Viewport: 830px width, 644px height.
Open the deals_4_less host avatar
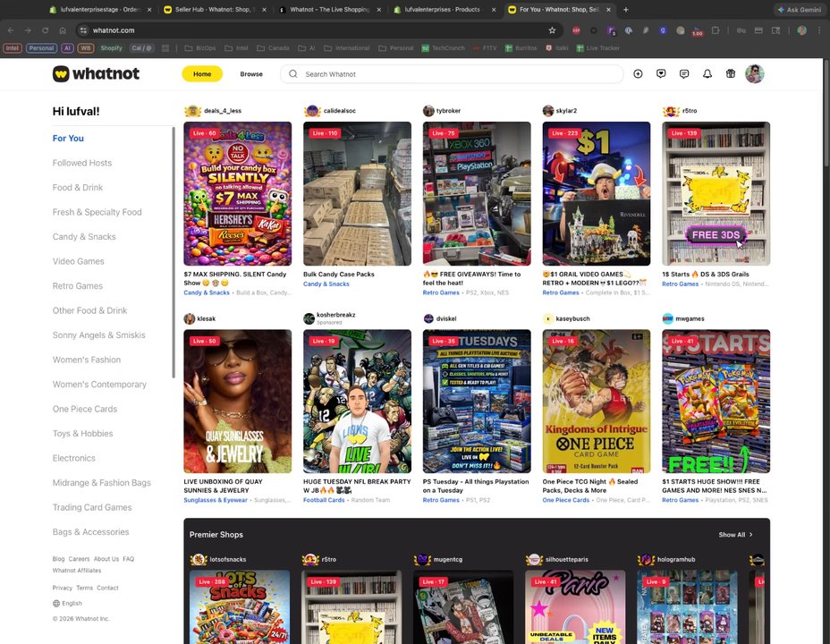pyautogui.click(x=192, y=111)
